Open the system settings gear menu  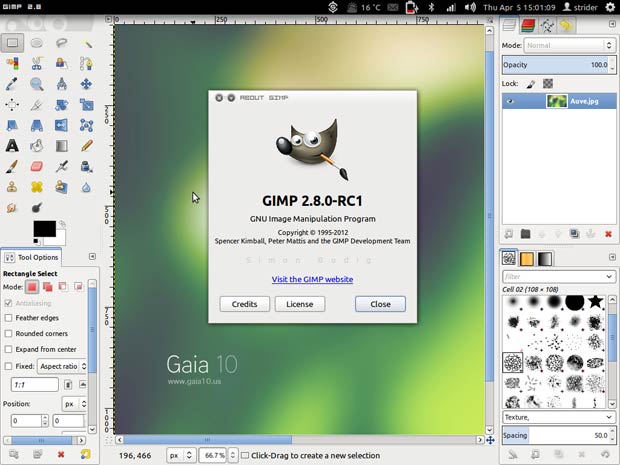point(611,7)
